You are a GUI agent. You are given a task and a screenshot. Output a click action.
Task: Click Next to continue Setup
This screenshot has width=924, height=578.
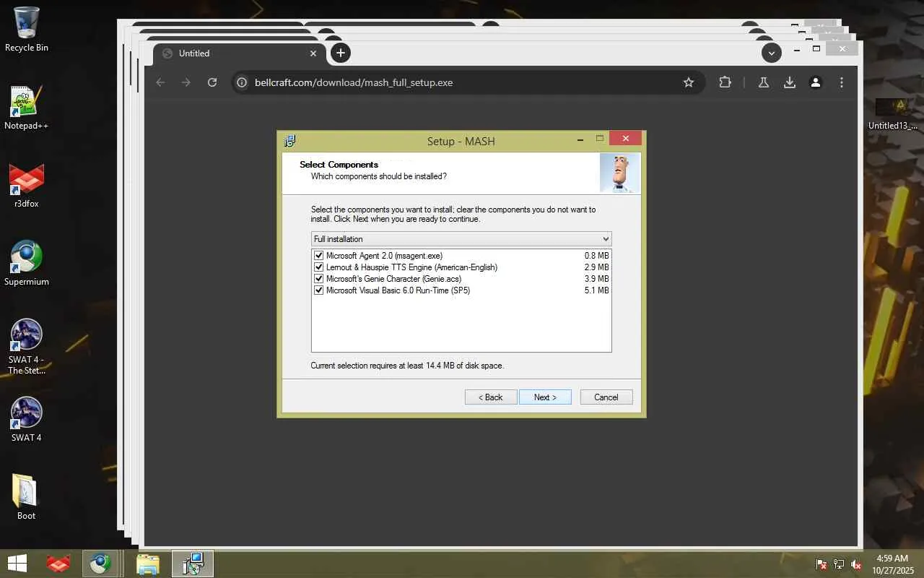(x=545, y=397)
